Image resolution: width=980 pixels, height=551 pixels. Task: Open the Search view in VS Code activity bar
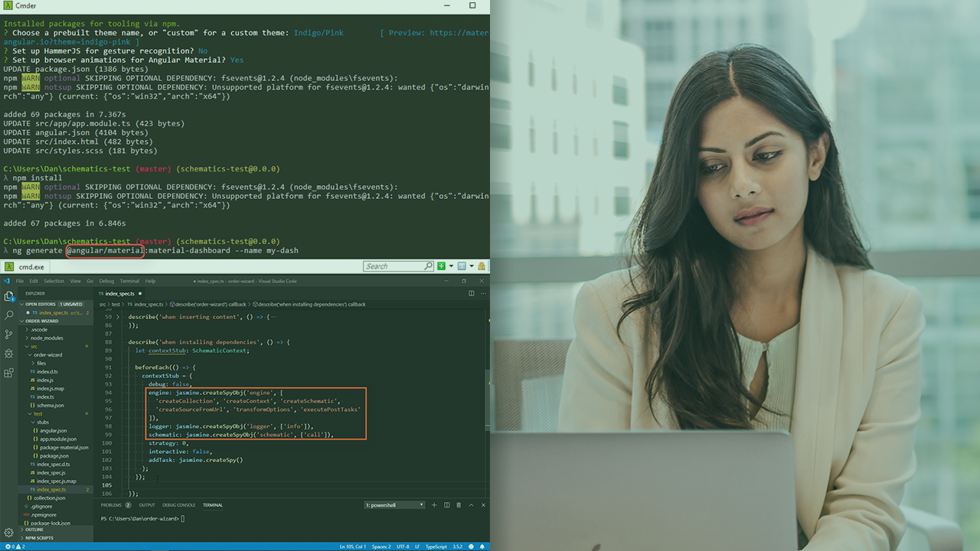[x=9, y=315]
